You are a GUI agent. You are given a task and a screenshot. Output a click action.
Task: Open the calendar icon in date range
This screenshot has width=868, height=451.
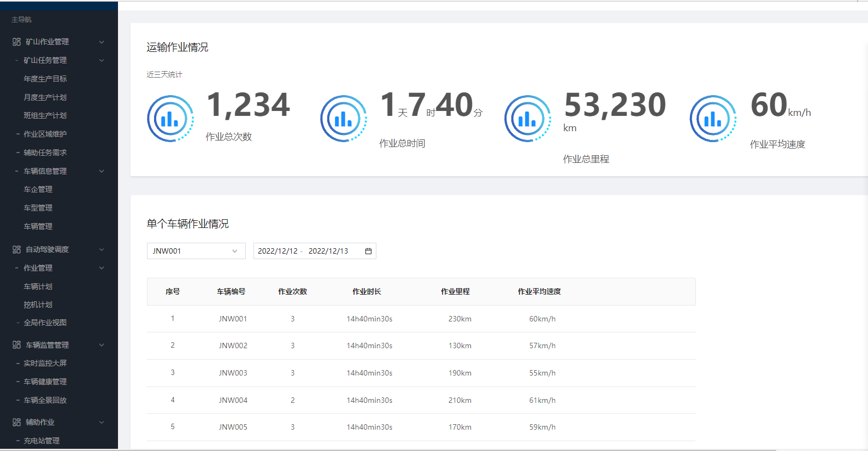(x=368, y=251)
